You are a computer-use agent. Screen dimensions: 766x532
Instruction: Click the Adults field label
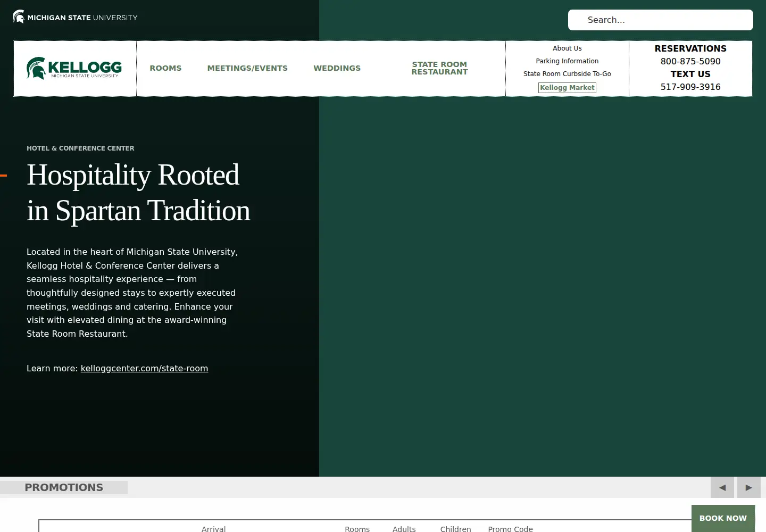tap(404, 528)
